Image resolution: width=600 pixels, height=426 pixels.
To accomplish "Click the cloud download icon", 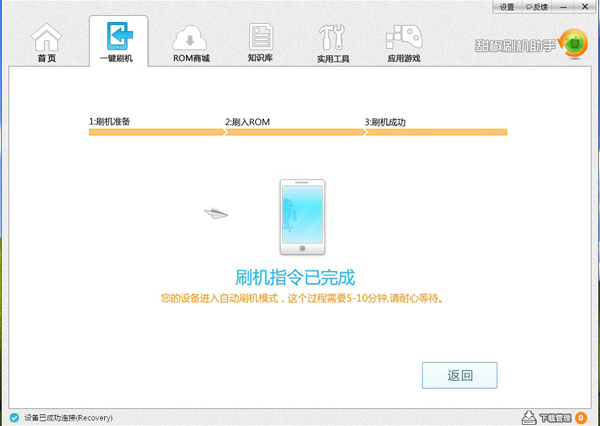I will pyautogui.click(x=190, y=38).
